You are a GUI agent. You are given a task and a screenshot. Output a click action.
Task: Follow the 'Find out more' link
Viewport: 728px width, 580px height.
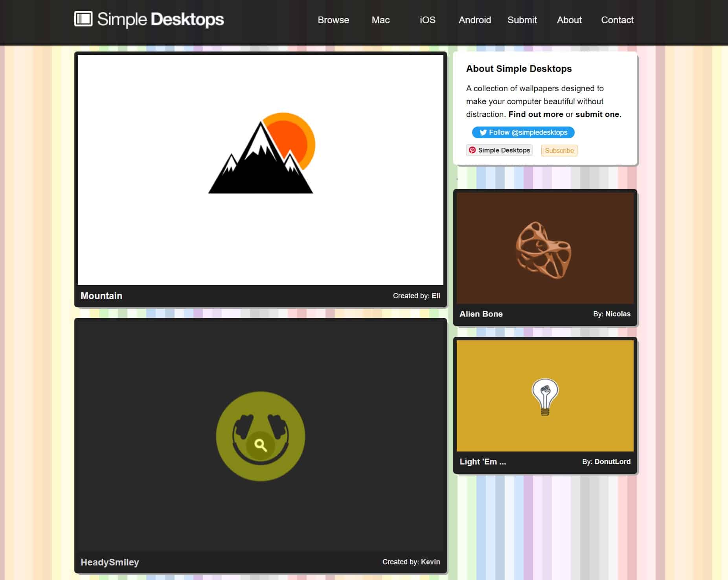click(x=535, y=114)
